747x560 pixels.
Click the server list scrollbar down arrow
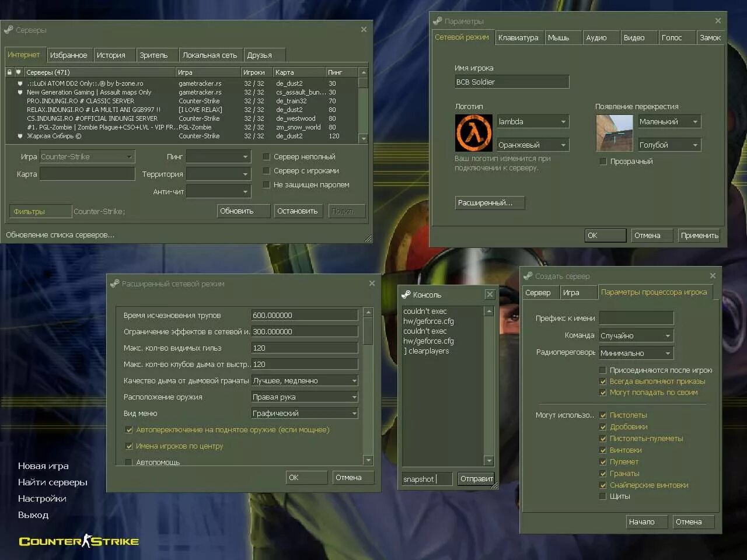364,139
